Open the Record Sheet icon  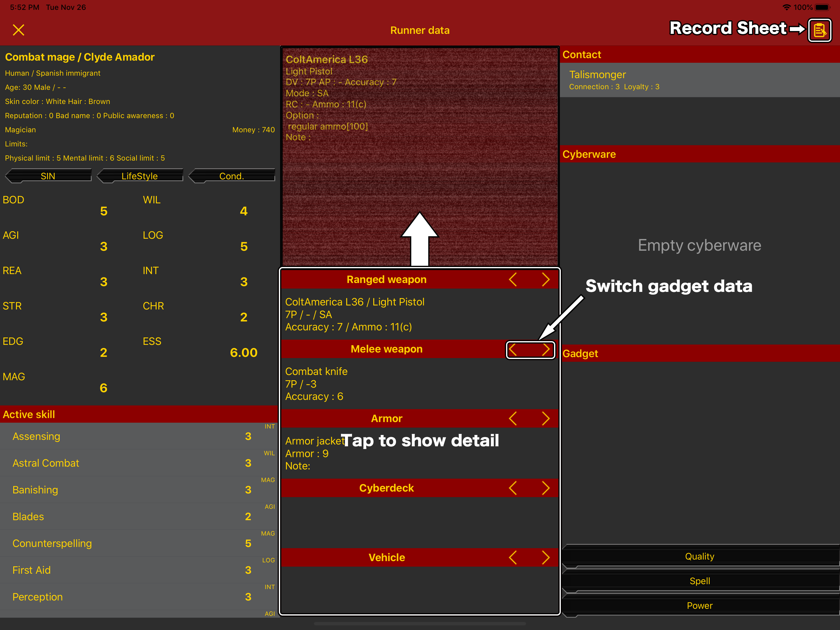pyautogui.click(x=819, y=30)
